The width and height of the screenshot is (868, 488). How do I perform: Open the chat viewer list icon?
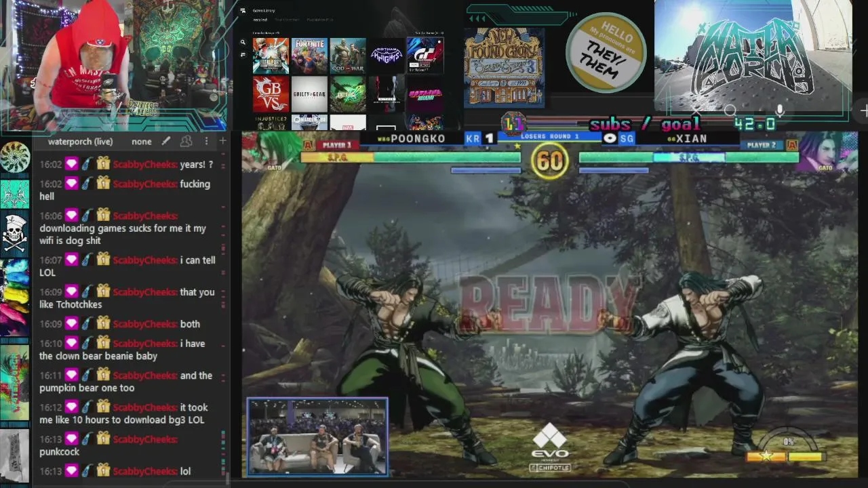[186, 141]
